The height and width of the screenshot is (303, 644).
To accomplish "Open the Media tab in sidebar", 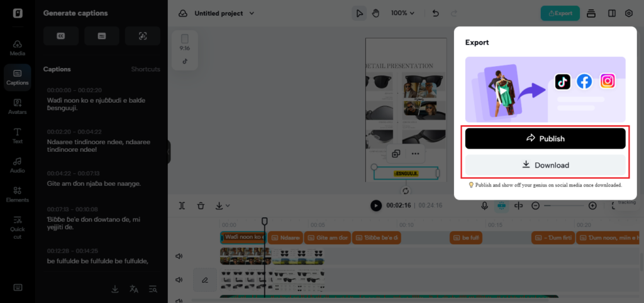I will coord(18,48).
